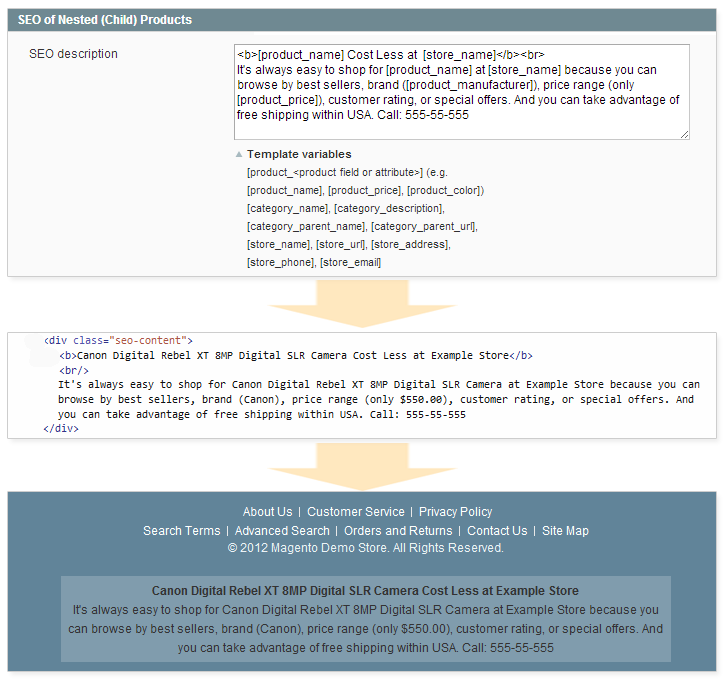The image size is (725, 680).
Task: Open the Customer Service footer link
Action: click(x=355, y=512)
